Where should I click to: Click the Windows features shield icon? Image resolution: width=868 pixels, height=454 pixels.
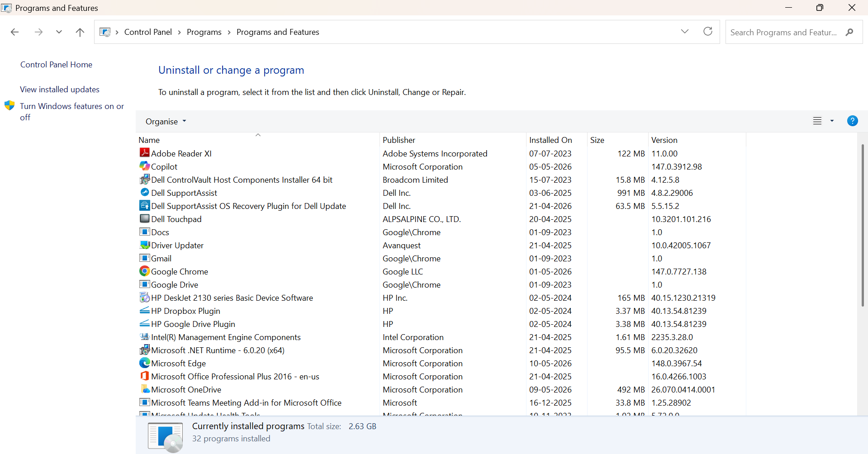click(x=9, y=106)
